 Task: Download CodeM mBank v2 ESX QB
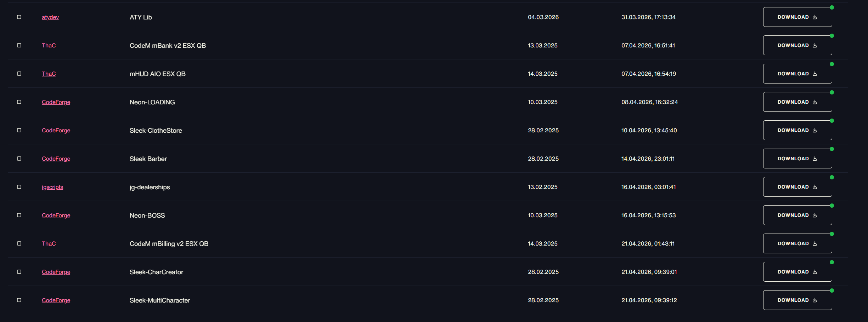coord(797,45)
